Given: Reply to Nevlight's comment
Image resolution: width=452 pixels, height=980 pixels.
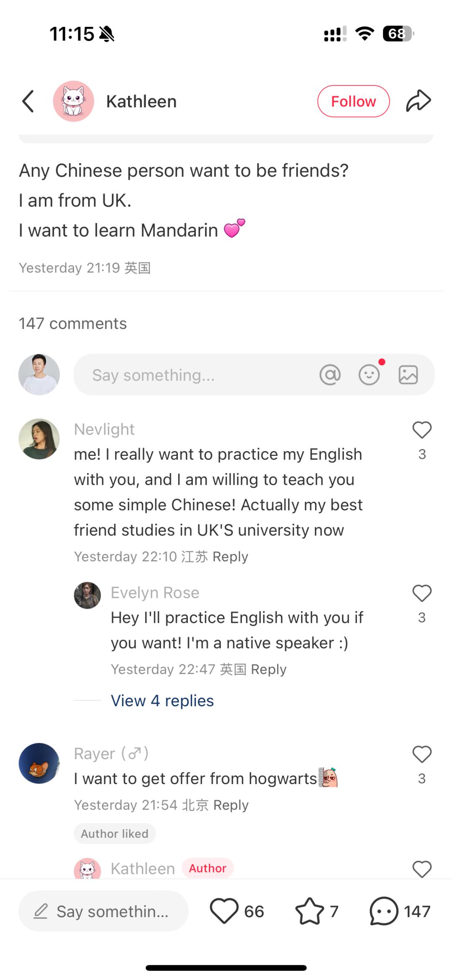Looking at the screenshot, I should click(230, 557).
